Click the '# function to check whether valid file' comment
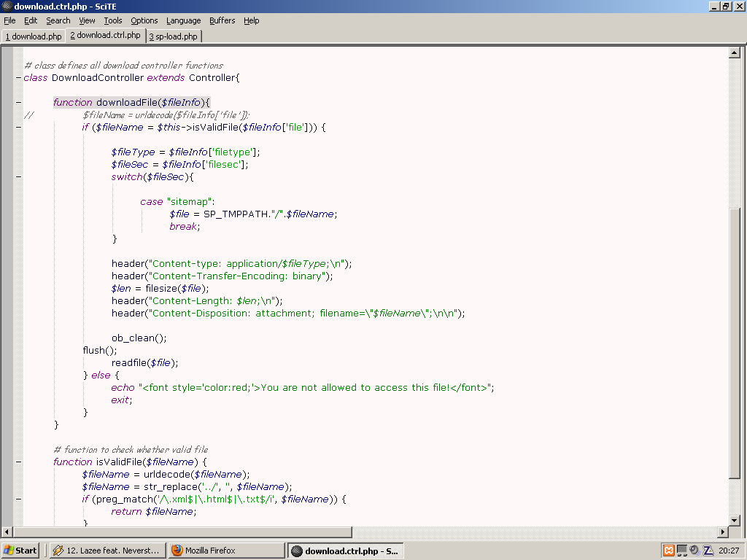Image resolution: width=747 pixels, height=560 pixels. [x=131, y=449]
